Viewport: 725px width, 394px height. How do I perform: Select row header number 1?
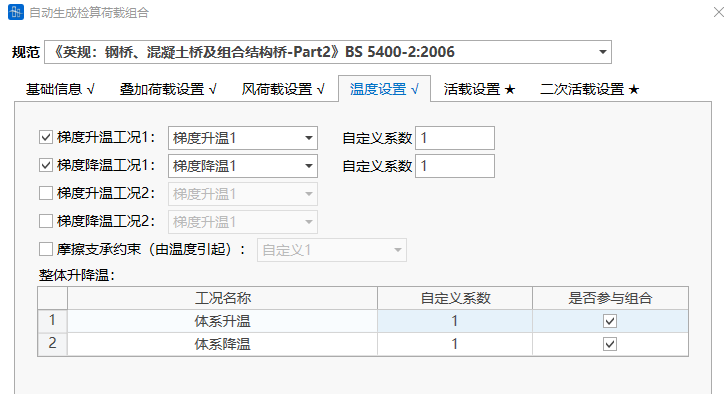pos(53,321)
